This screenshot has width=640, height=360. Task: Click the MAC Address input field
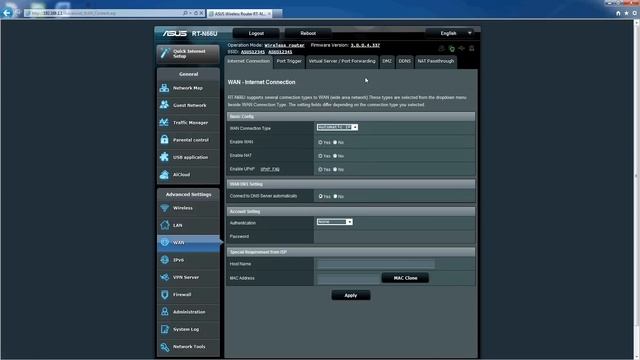[348, 278]
